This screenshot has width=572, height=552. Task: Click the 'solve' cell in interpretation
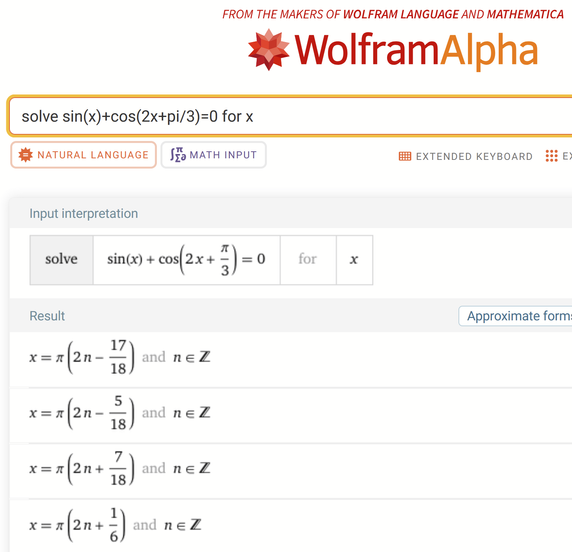pyautogui.click(x=61, y=260)
